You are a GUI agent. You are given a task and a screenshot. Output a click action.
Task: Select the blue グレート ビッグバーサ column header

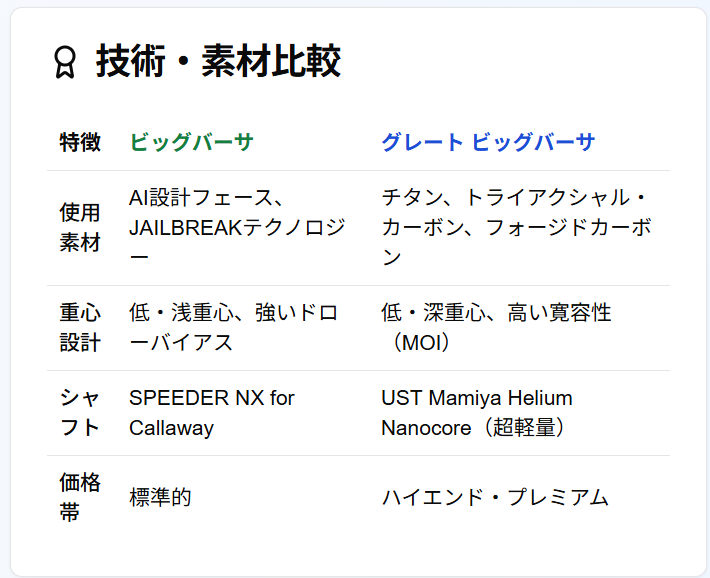pos(488,142)
